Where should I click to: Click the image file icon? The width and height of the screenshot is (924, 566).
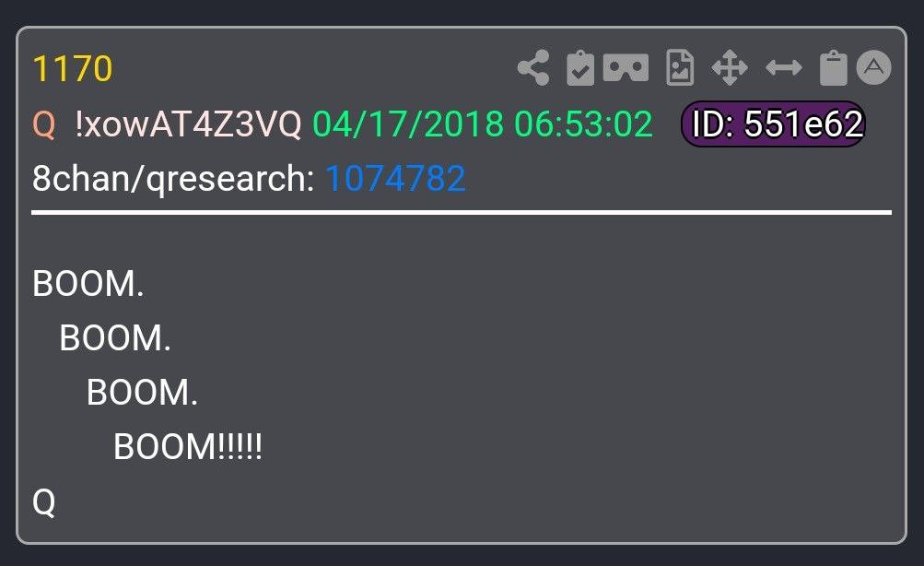coord(680,68)
